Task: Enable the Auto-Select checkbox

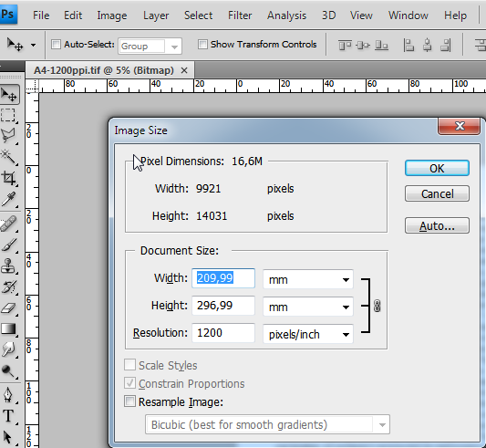Action: coord(56,45)
